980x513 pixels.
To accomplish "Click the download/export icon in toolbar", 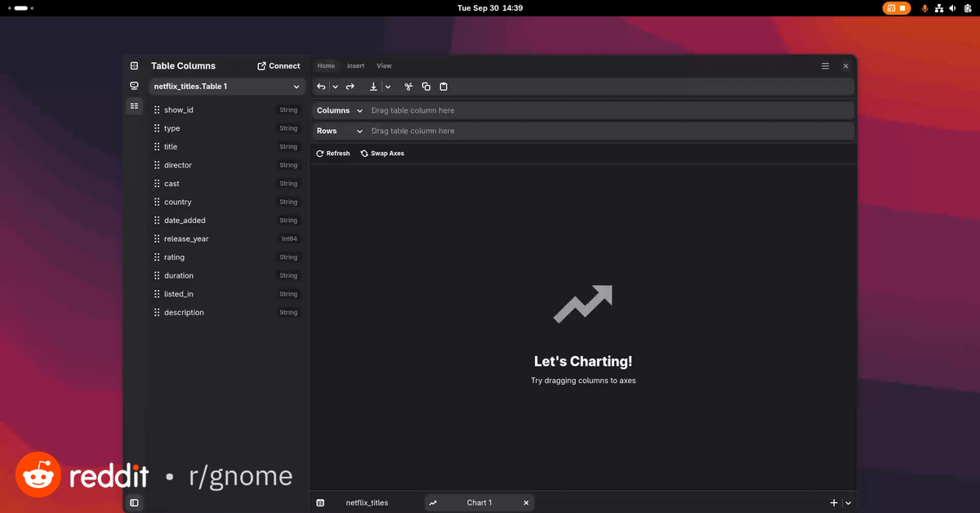I will tap(374, 87).
